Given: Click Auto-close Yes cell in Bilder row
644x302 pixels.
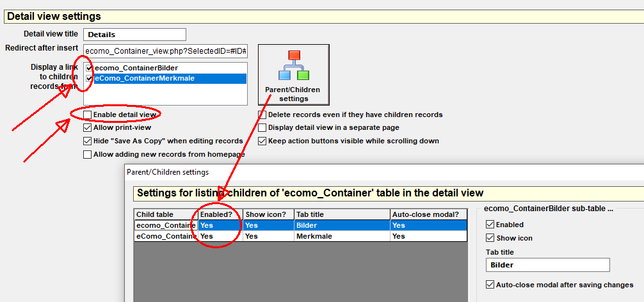Looking at the screenshot, I should 429,225.
